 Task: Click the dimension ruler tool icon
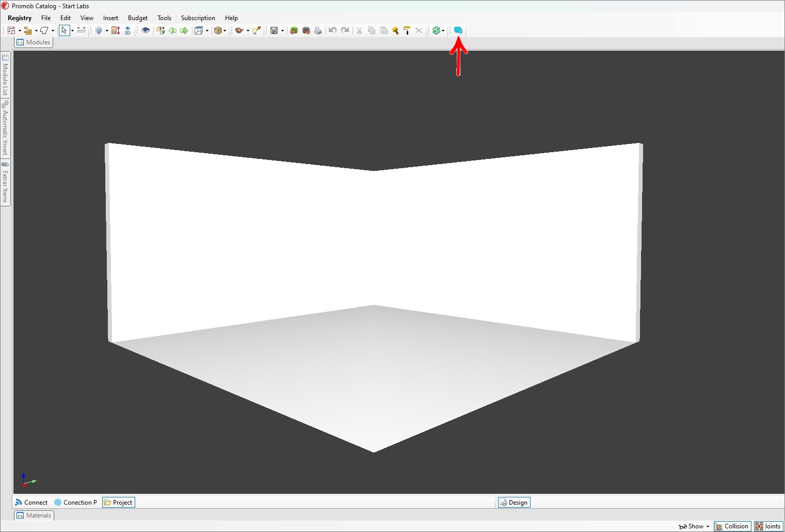81,30
